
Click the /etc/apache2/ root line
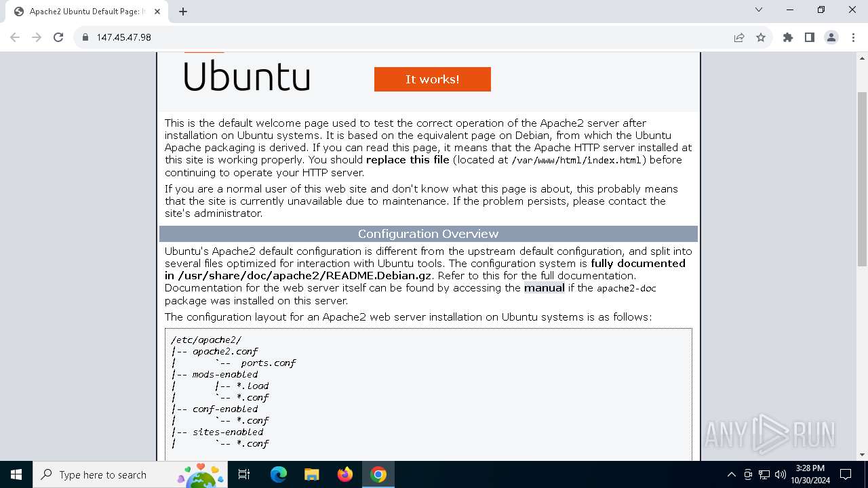coord(206,340)
